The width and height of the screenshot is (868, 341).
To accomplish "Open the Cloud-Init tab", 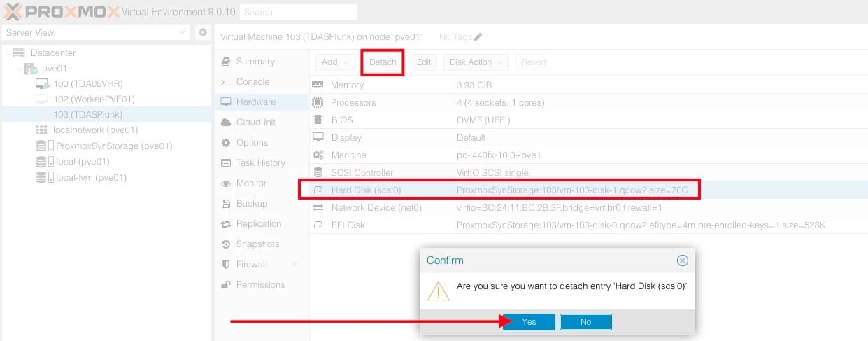I will tap(261, 123).
